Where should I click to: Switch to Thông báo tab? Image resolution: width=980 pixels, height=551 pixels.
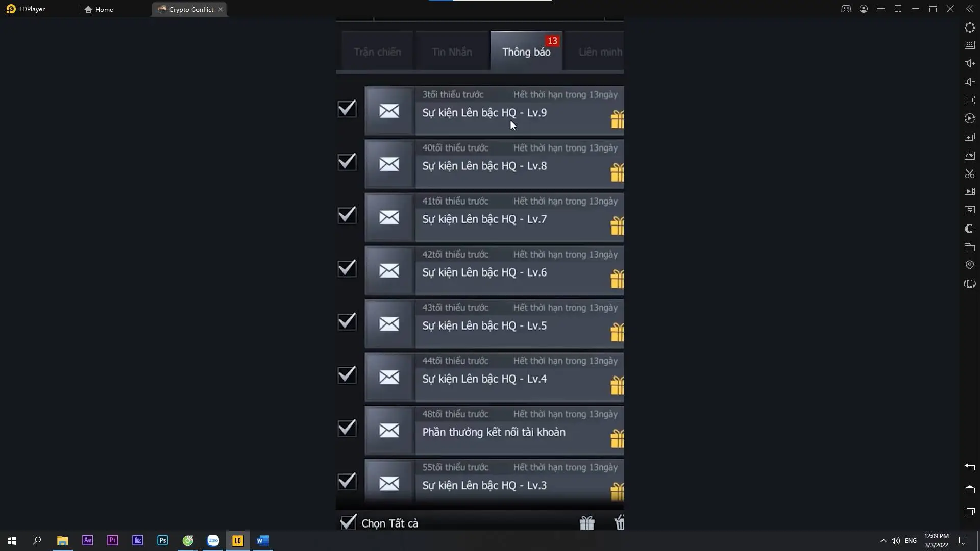click(526, 52)
